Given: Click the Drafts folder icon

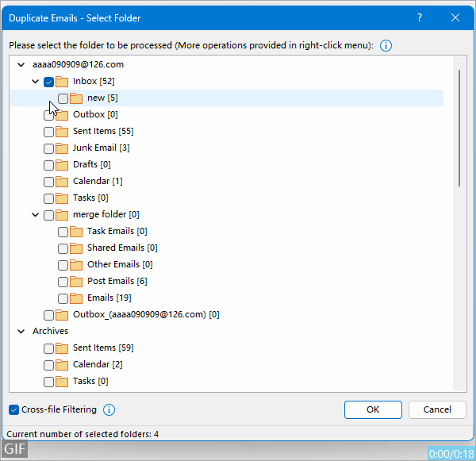Looking at the screenshot, I should (x=62, y=165).
